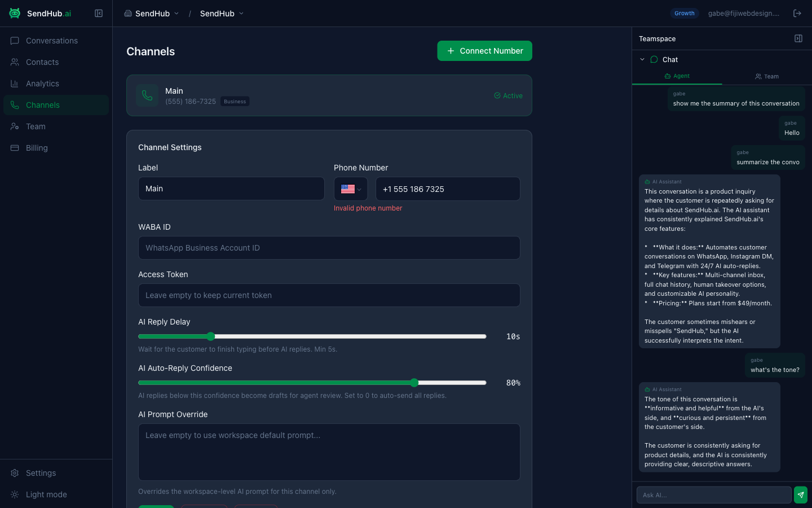
Task: Click the (555) 186-7325 number text
Action: (x=191, y=102)
